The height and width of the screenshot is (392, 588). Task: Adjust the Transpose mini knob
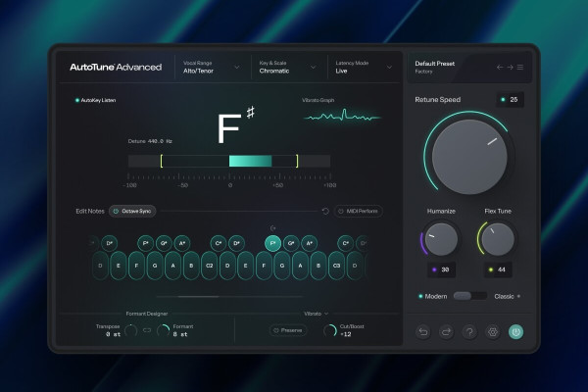click(x=131, y=330)
